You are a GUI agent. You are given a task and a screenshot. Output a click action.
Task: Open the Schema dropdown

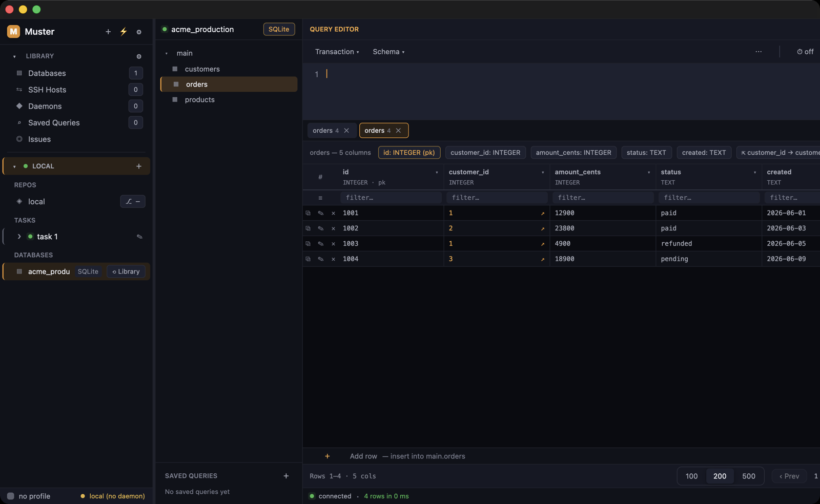pyautogui.click(x=388, y=52)
